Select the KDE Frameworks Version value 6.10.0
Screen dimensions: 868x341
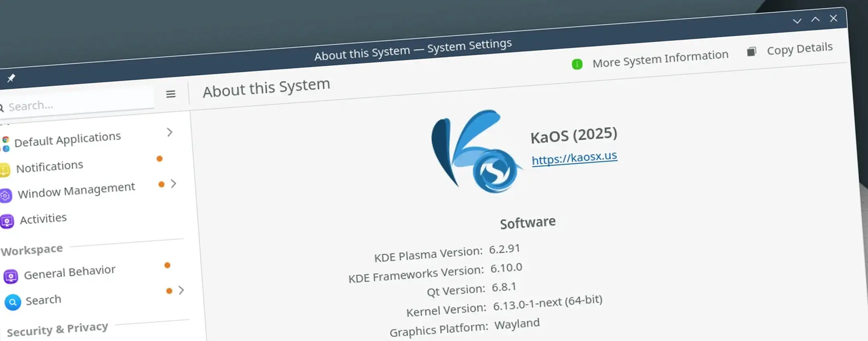[506, 268]
